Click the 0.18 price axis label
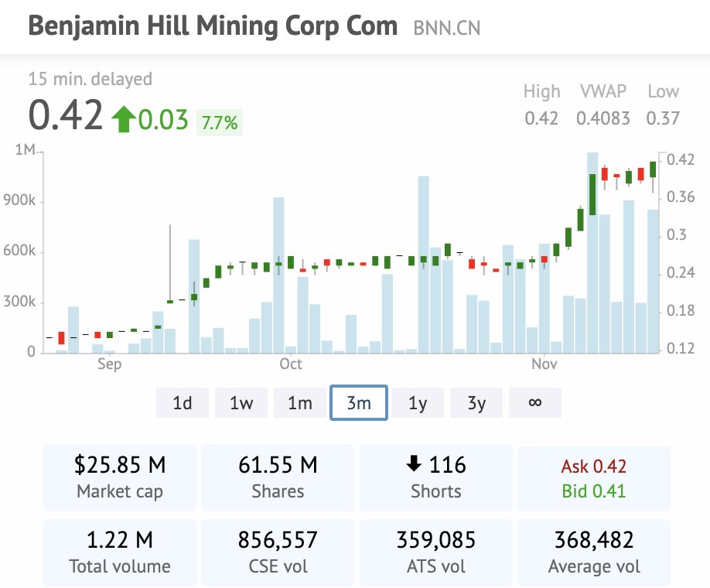710x588 pixels. click(681, 311)
